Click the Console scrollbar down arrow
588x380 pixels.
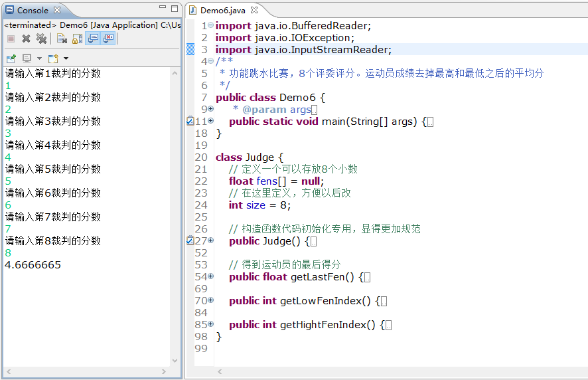175,361
